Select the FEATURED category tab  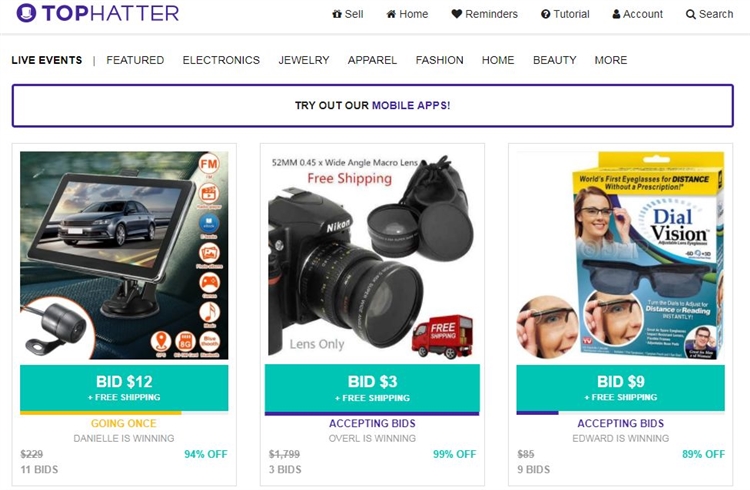[135, 60]
